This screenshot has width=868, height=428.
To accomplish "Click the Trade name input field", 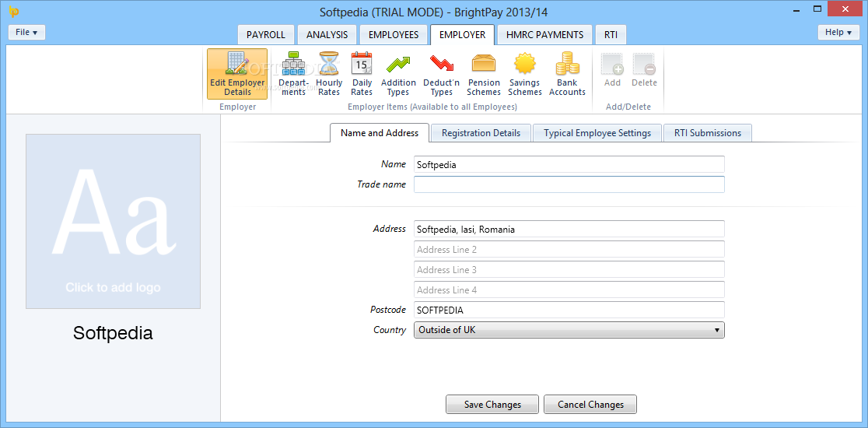I will coord(569,184).
